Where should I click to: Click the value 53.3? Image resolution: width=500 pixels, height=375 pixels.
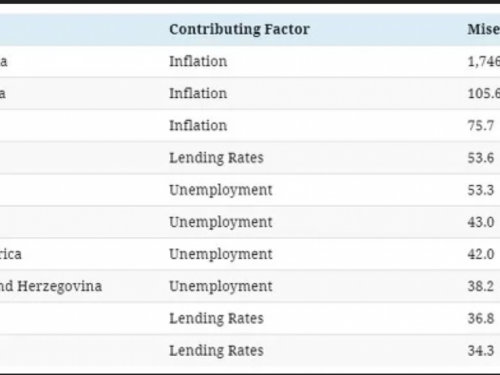click(481, 190)
